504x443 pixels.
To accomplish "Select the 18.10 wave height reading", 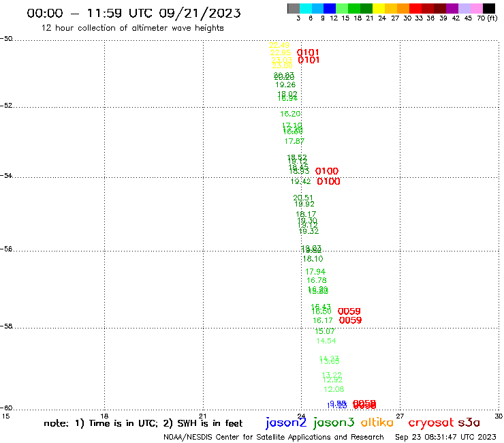I will (x=313, y=259).
